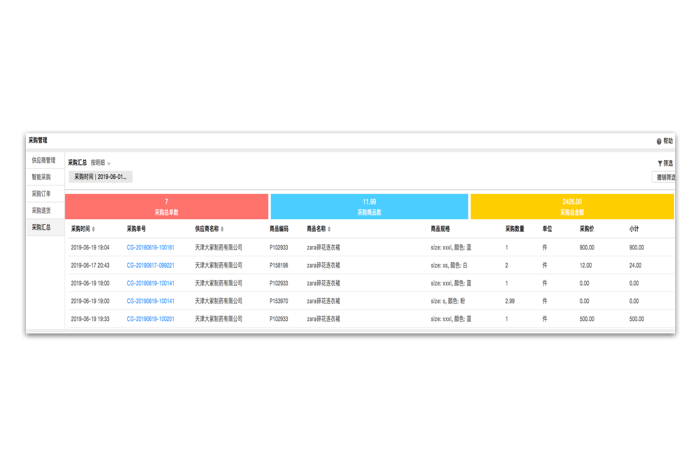Click spec cell size: s, 颜色: 粉
Viewport: 700px width, 470px height.
tap(448, 301)
